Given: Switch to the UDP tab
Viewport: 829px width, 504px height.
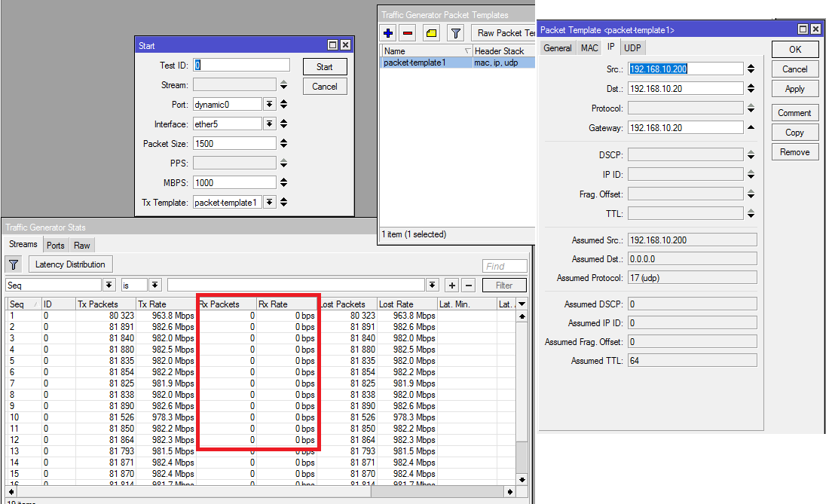Looking at the screenshot, I should coord(633,48).
